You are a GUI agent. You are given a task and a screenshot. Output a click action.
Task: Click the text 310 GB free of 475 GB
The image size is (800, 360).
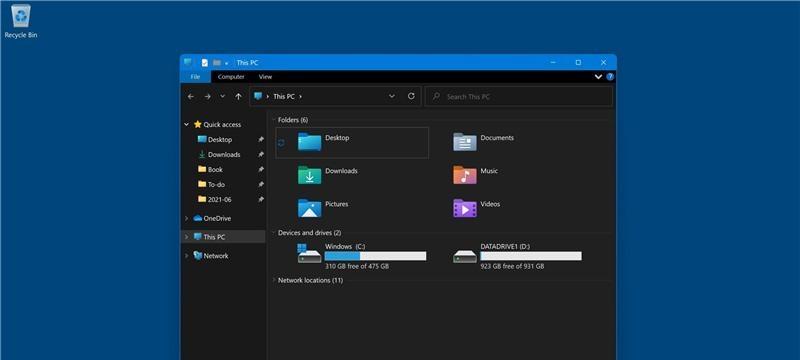(x=357, y=267)
